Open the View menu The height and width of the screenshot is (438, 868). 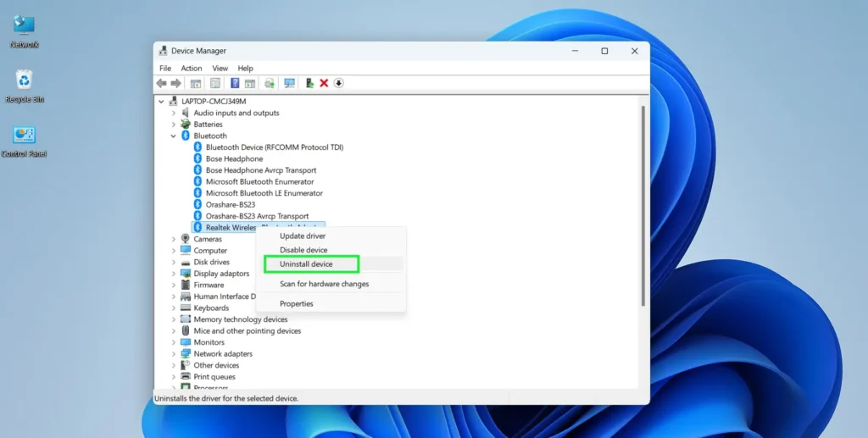coord(220,68)
